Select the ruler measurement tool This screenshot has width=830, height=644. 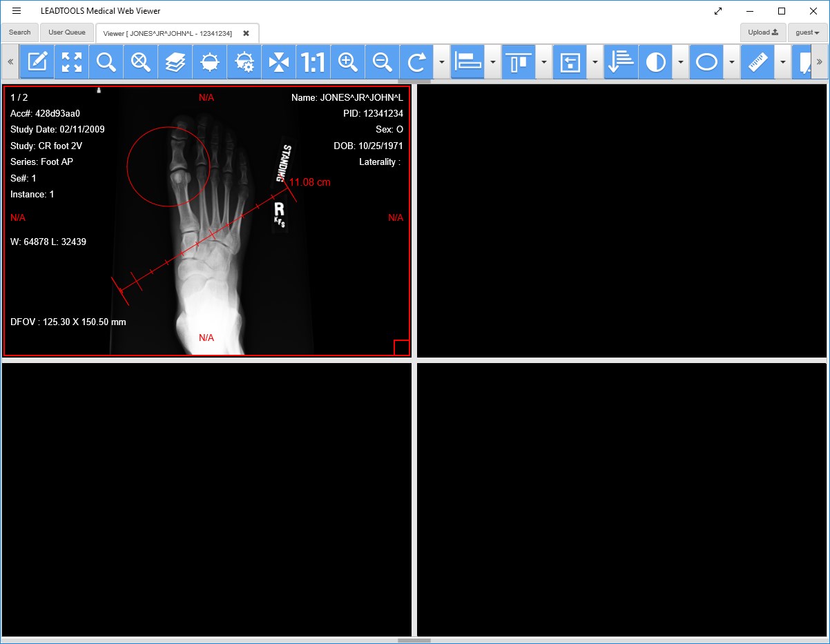[x=757, y=61]
